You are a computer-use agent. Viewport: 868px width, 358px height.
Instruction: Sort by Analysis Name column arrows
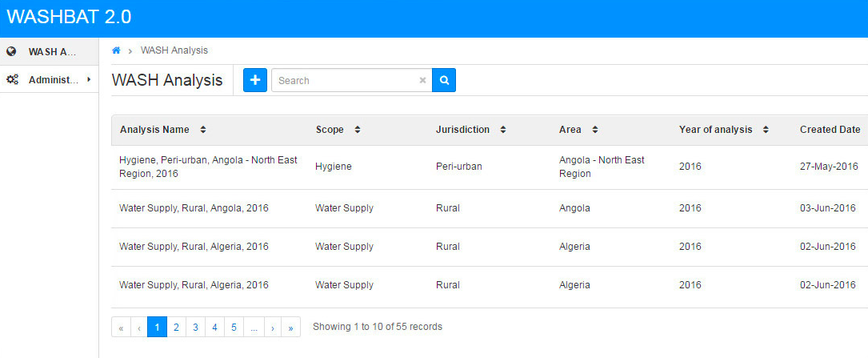[203, 130]
